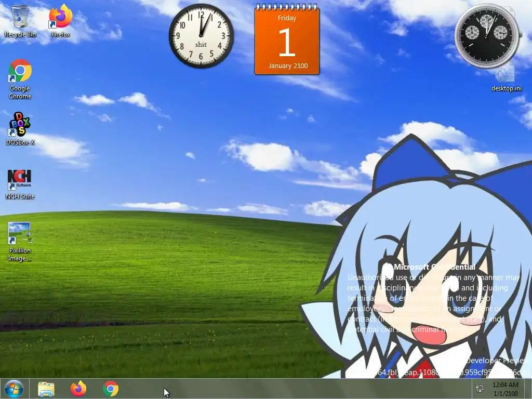The height and width of the screenshot is (399, 532).
Task: Open the Windows Start orb
Action: pos(14,389)
